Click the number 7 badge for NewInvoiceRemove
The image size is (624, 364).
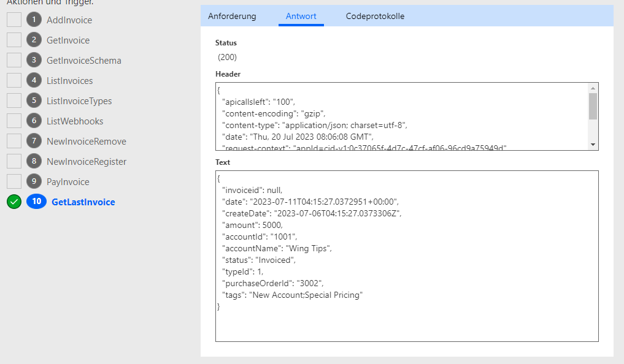click(34, 142)
